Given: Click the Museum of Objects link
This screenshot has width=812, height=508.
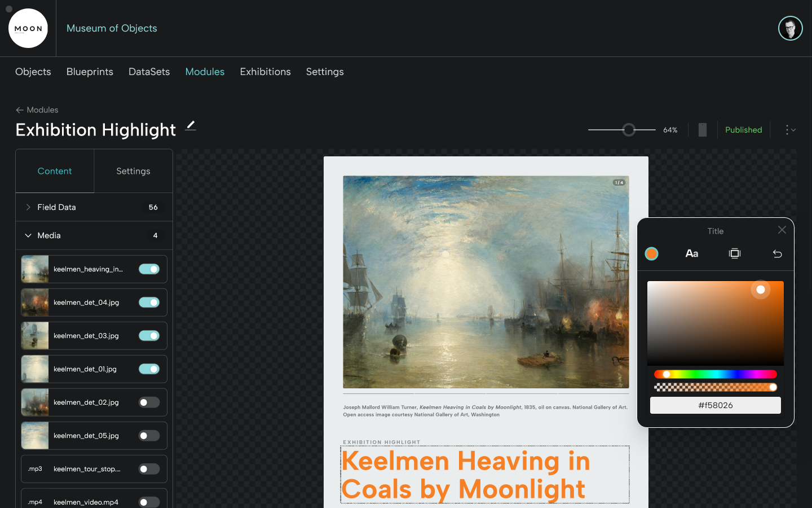Looking at the screenshot, I should point(112,28).
